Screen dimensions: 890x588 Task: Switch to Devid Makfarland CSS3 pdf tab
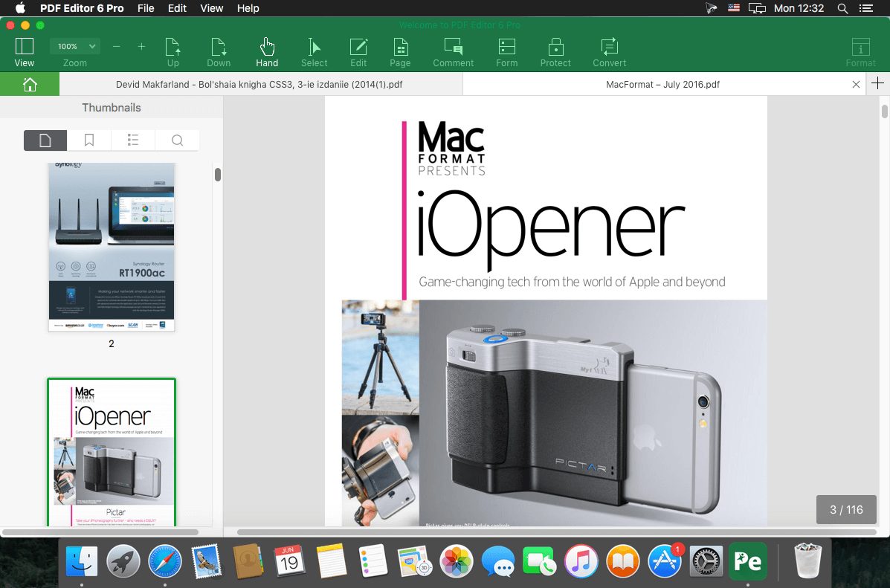[260, 84]
